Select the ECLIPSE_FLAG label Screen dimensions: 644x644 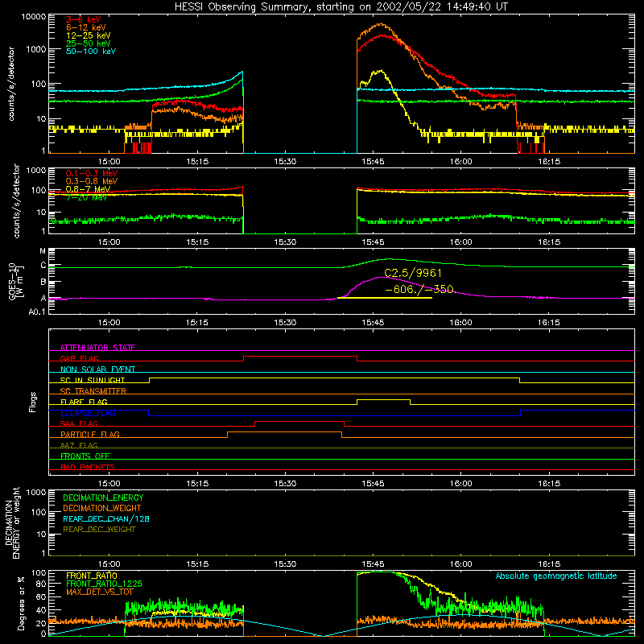coord(88,413)
